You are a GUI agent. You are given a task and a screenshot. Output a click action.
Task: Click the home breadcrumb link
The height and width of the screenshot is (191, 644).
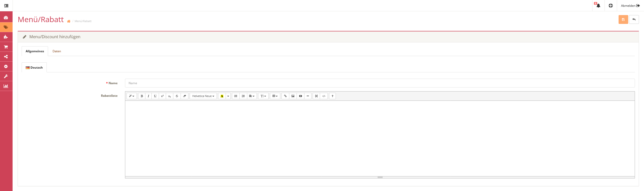(69, 21)
